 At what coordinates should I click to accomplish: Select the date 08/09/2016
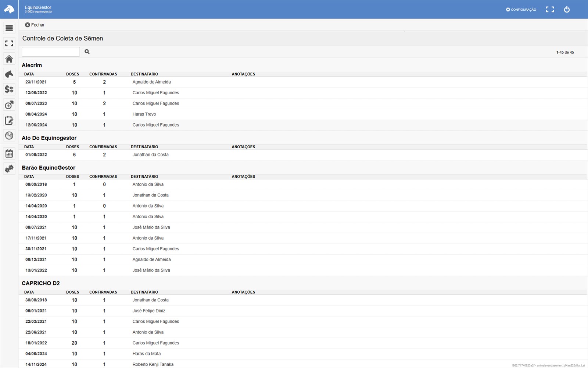point(36,185)
